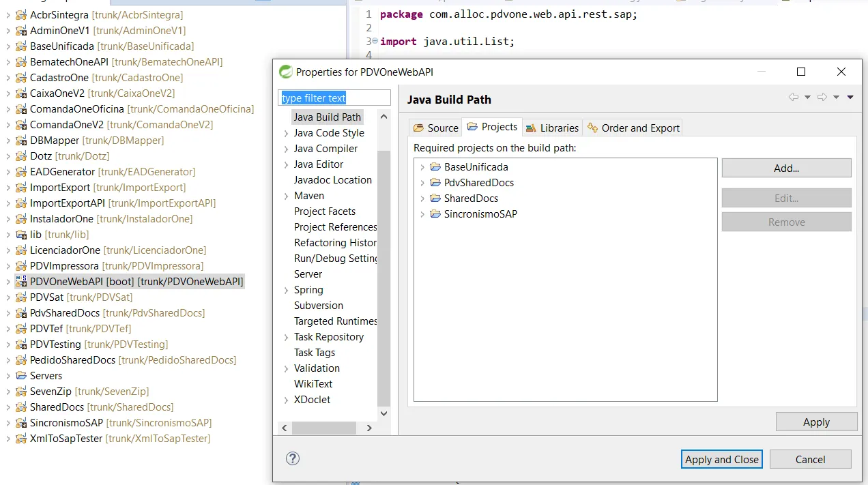This screenshot has height=485, width=868.
Task: Open the dialog view menu dropdown arrow
Action: pyautogui.click(x=850, y=98)
